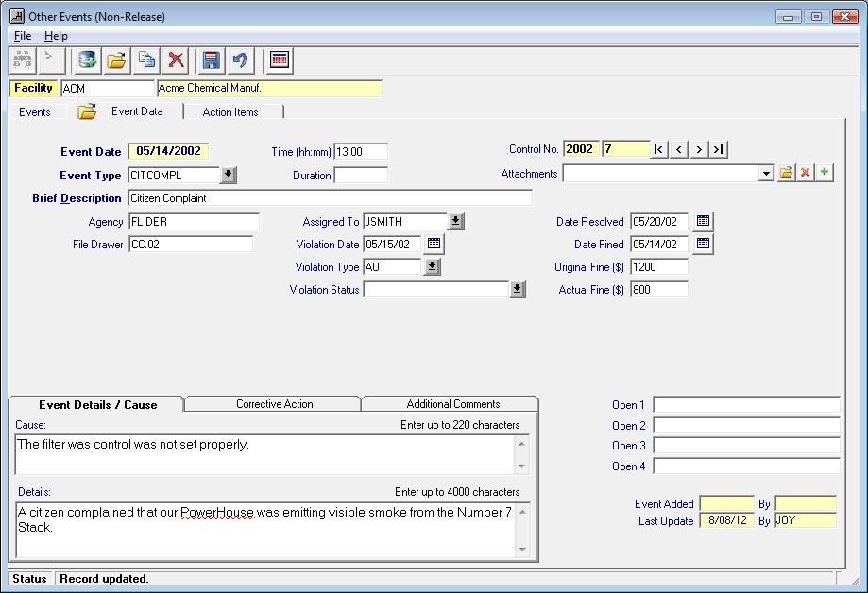Click the Record updated status message
This screenshot has width=868, height=593.
tap(104, 579)
